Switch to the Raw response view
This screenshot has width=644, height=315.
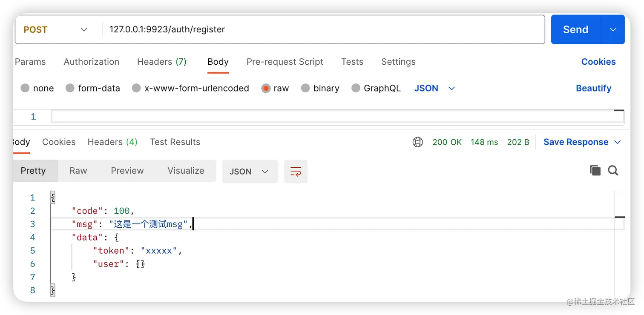point(78,171)
